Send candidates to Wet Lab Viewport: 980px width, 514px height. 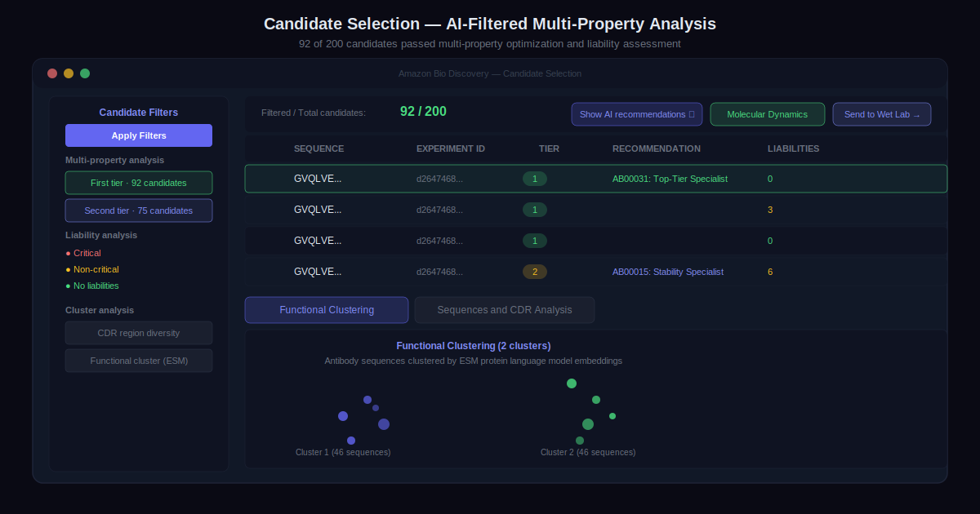coord(881,114)
